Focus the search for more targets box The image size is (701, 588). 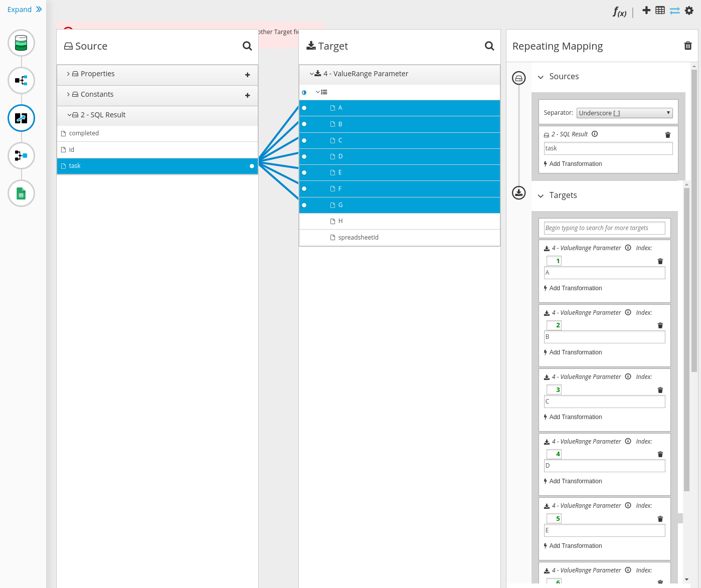pos(605,228)
